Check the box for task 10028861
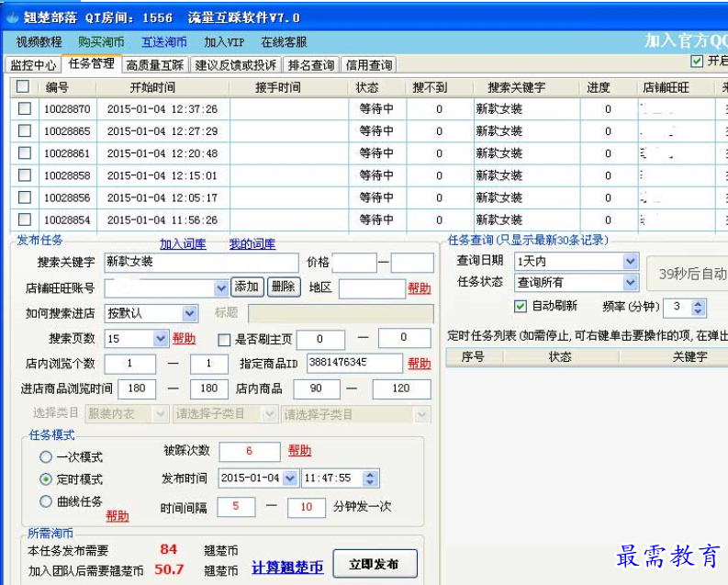This screenshot has height=585, width=728. click(25, 153)
